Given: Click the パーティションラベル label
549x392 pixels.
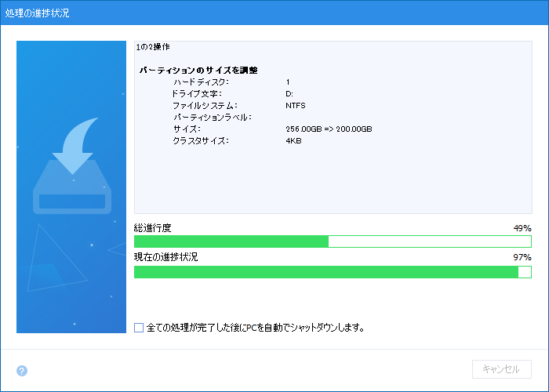Looking at the screenshot, I should pos(213,118).
